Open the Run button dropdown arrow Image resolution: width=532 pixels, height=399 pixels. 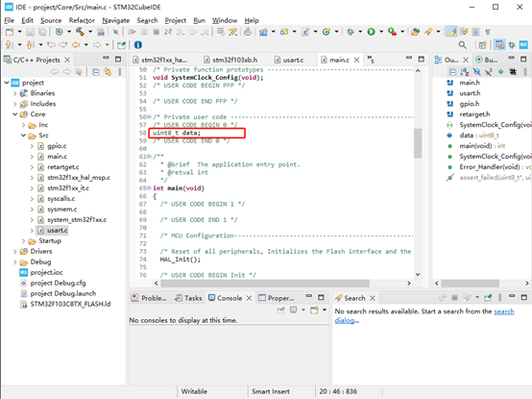[381, 32]
